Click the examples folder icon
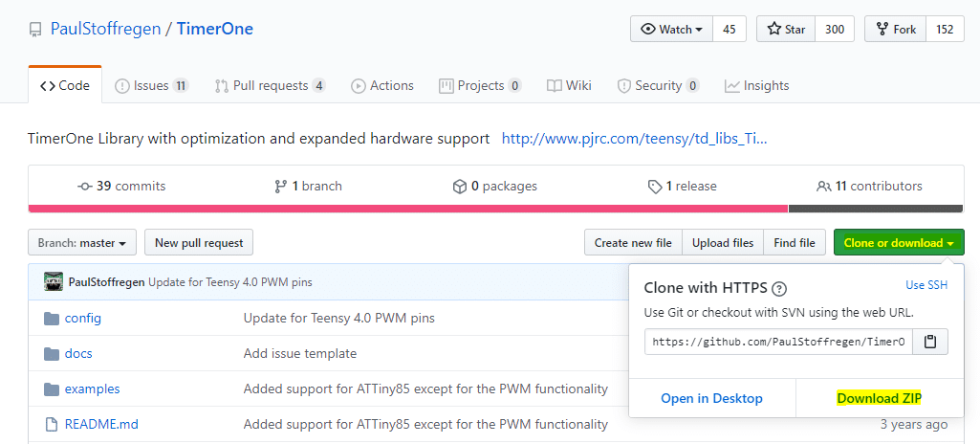Screen dimensions: 980x444 [x=52, y=388]
